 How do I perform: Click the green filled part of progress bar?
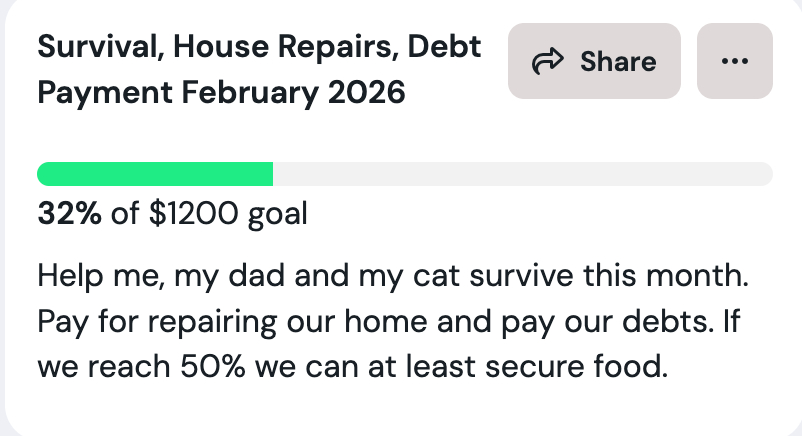[x=155, y=173]
